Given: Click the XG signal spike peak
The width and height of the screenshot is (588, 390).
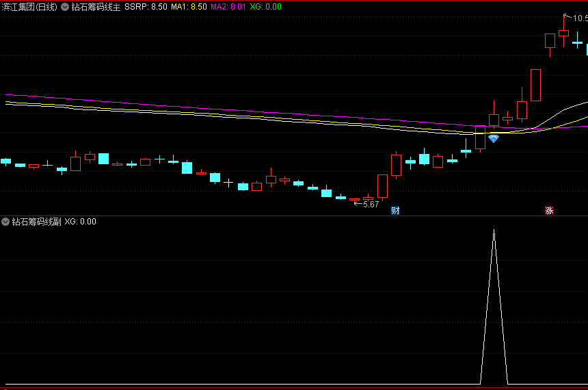Looking at the screenshot, I should pyautogui.click(x=494, y=231).
